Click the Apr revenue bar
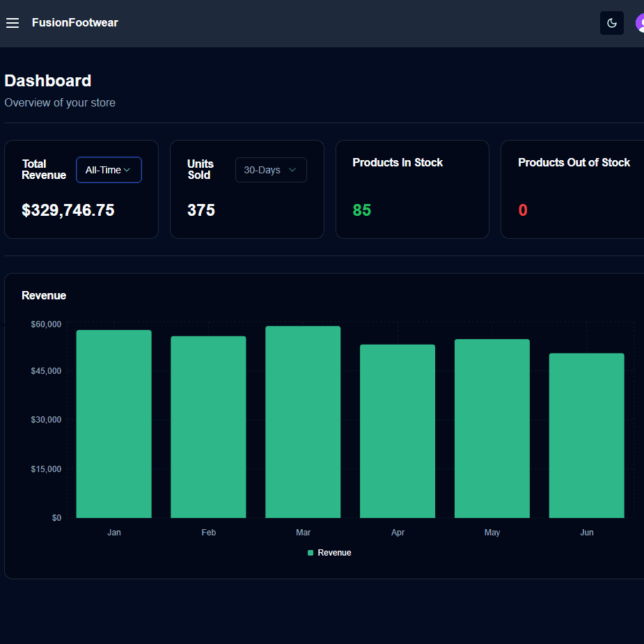The height and width of the screenshot is (644, 644). pyautogui.click(x=397, y=431)
